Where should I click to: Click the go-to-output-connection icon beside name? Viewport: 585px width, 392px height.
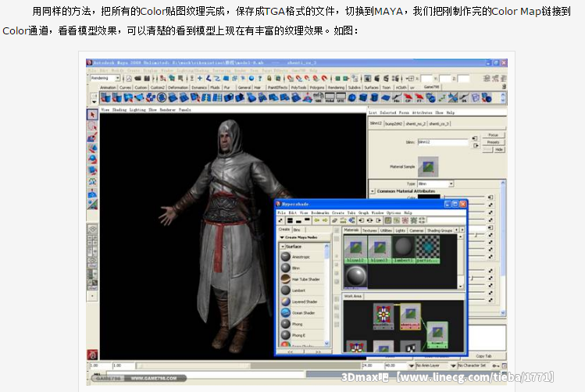(476, 145)
